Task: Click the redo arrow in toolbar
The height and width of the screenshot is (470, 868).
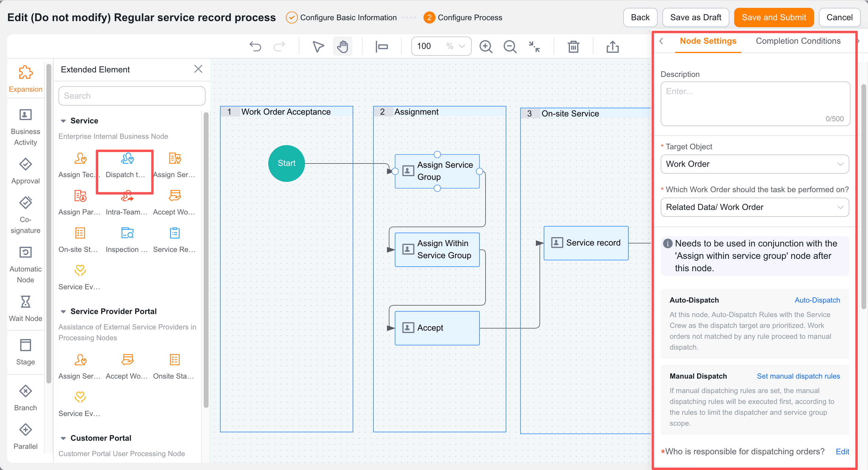Action: click(x=279, y=46)
